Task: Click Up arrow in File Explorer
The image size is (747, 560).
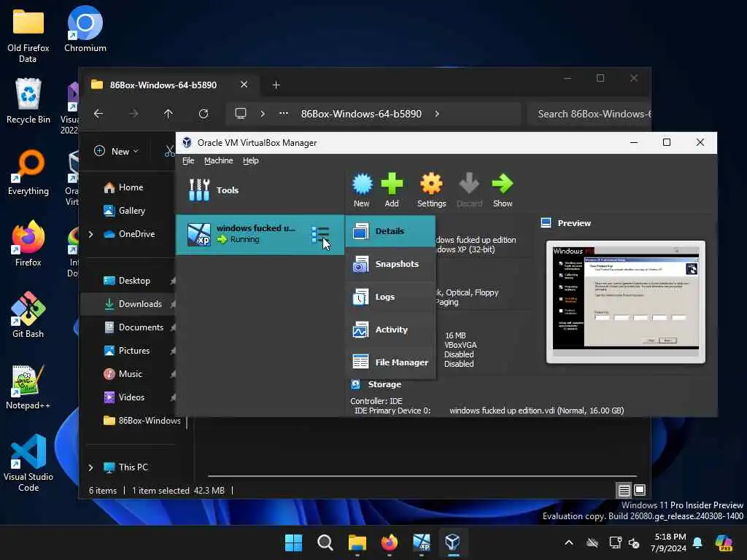Action: pos(169,114)
